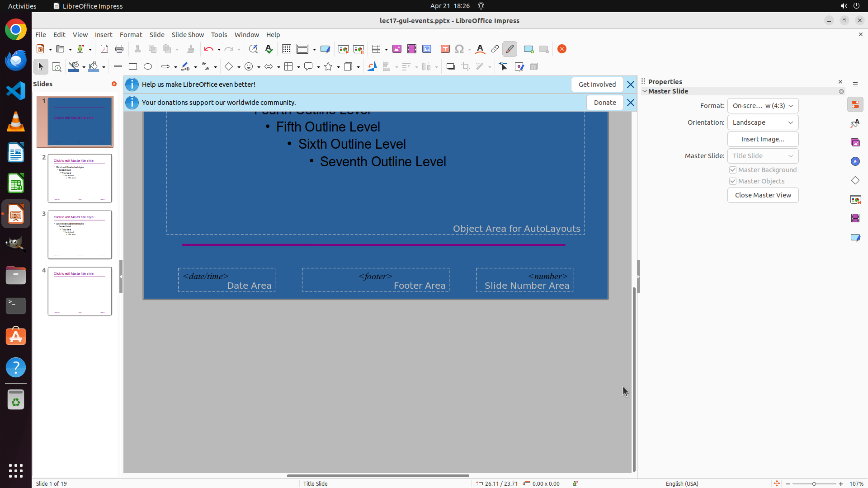Toggle the Master Background checkbox

coord(733,170)
